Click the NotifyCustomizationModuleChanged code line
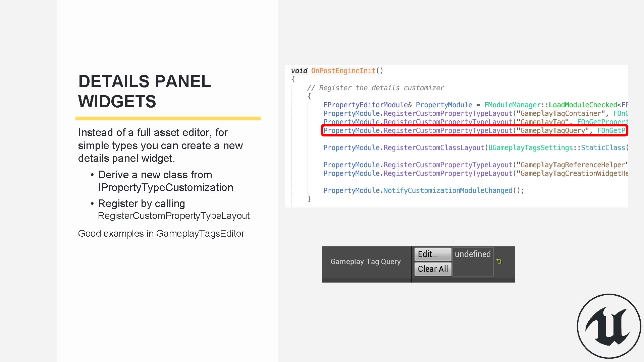The width and height of the screenshot is (644, 362). point(423,190)
